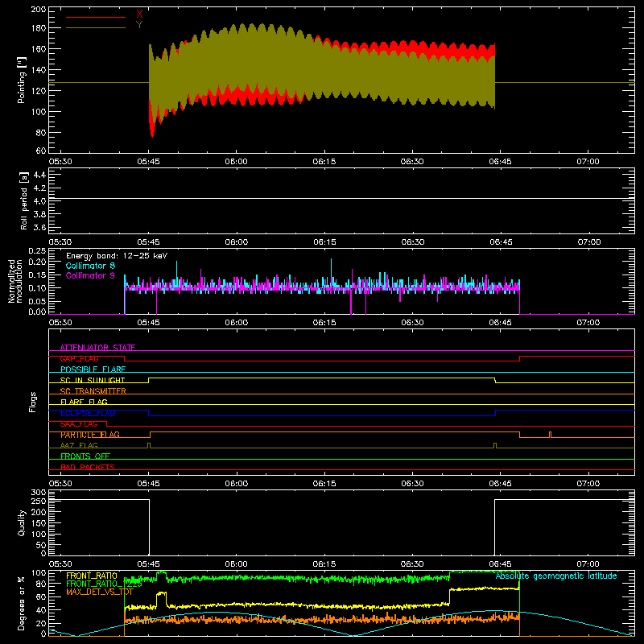Click the ECLIPSE_FLAG label
The image size is (644, 644).
pos(88,413)
